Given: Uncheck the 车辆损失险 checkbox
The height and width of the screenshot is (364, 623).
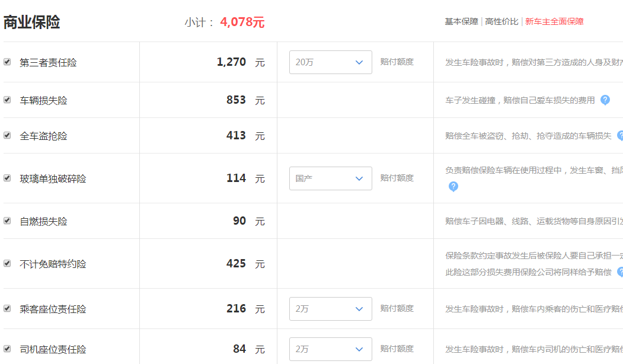Looking at the screenshot, I should point(7,100).
